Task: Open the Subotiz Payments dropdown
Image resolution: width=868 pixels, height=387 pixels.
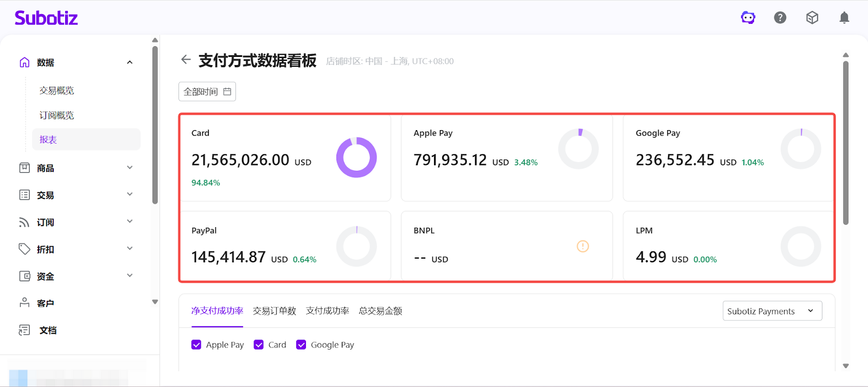Action: point(772,311)
